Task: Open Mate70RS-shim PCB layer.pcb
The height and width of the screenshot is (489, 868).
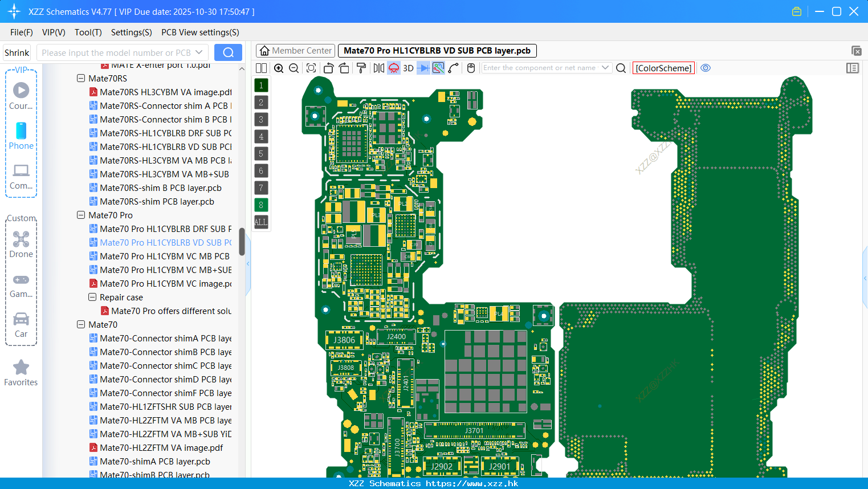Action: (152, 201)
